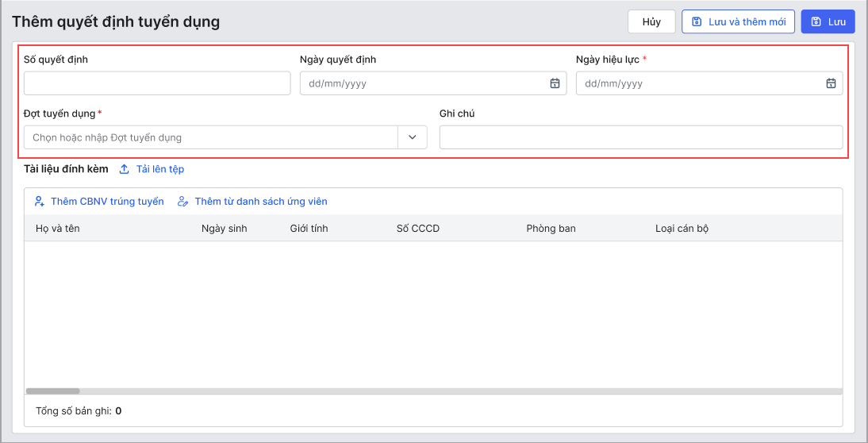Click the upload icon beside Tải lên tệp
Image resolution: width=868 pixels, height=443 pixels.
[x=124, y=169]
